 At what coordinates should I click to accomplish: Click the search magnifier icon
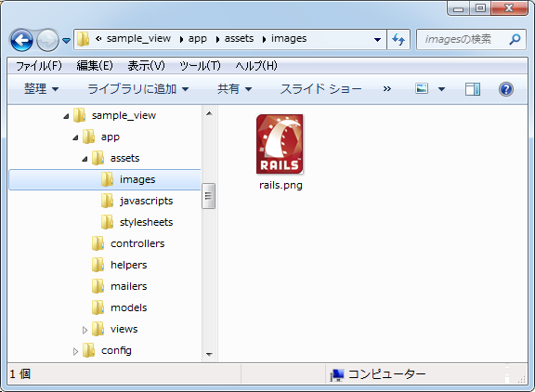point(515,39)
